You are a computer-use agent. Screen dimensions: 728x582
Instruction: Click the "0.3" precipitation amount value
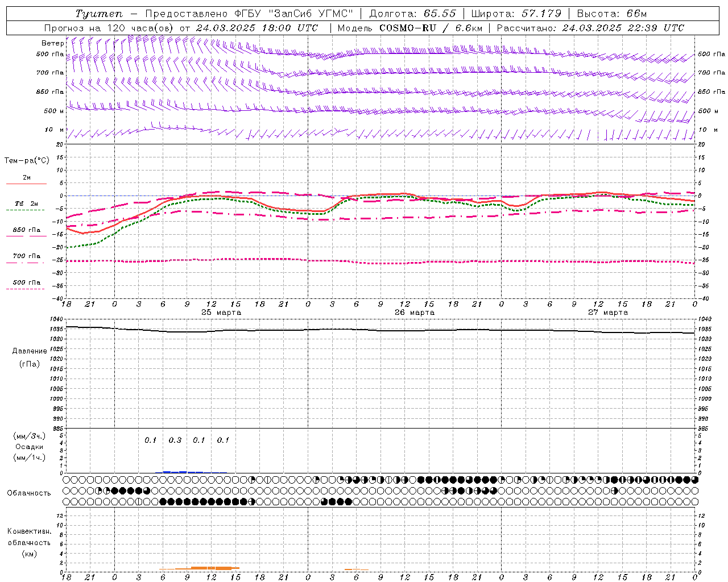pos(175,440)
